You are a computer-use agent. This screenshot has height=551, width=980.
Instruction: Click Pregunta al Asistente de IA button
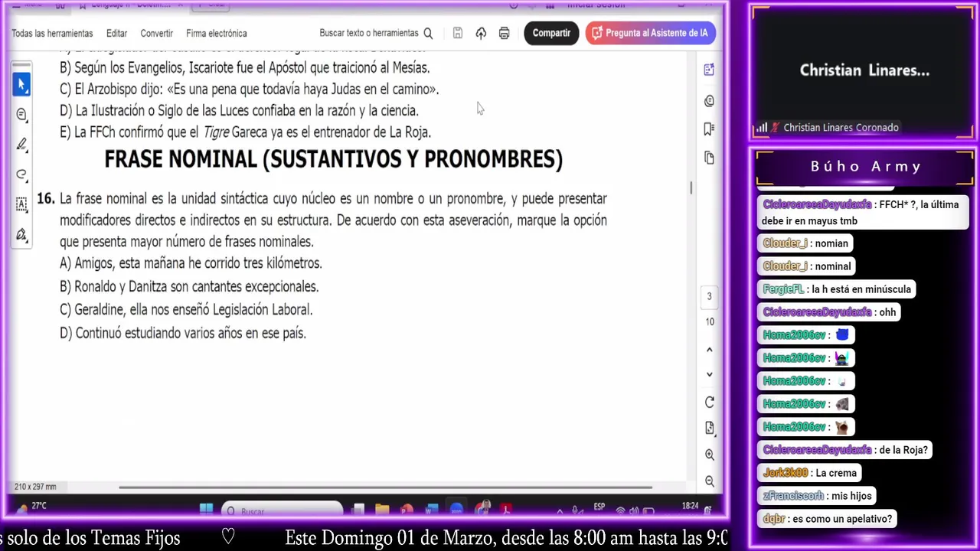click(651, 33)
